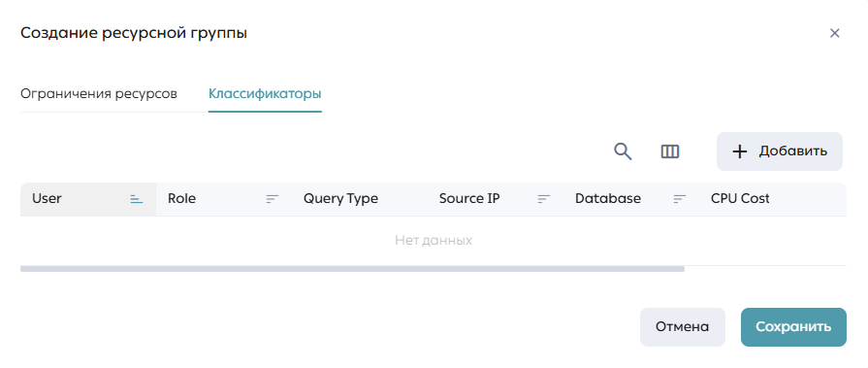The image size is (868, 368).
Task: Open the search magnifier icon
Action: coord(623,151)
